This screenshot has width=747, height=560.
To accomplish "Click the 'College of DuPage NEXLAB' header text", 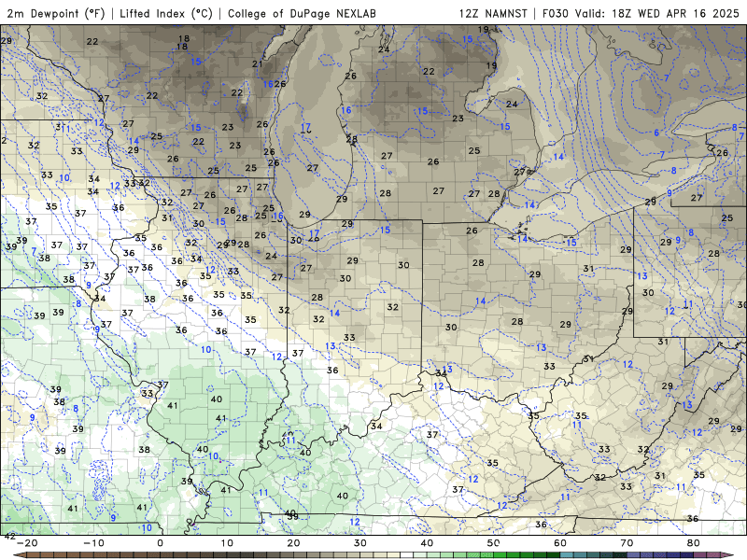I will coord(302,13).
